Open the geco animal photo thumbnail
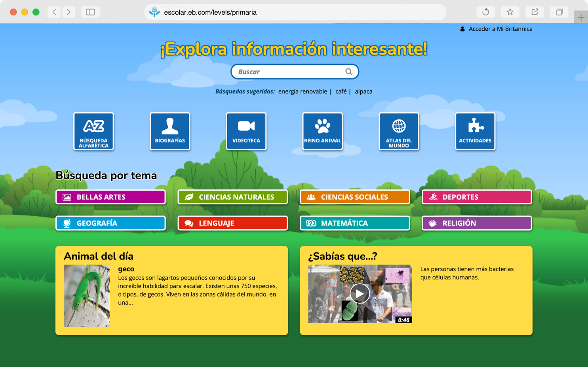Screen dimensions: 588x367 click(x=87, y=295)
